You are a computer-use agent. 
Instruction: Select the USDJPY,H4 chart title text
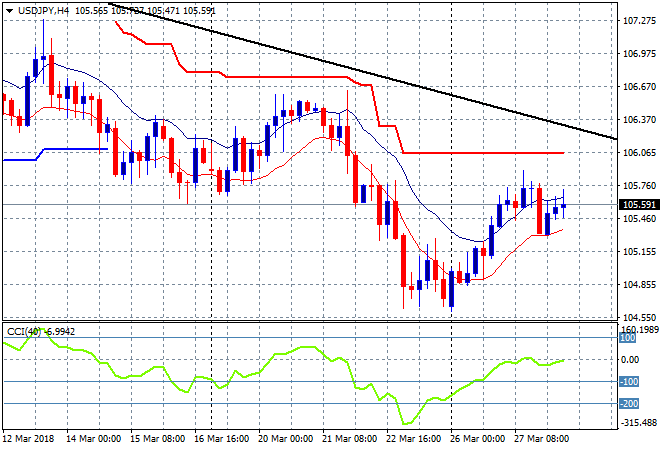[43, 11]
